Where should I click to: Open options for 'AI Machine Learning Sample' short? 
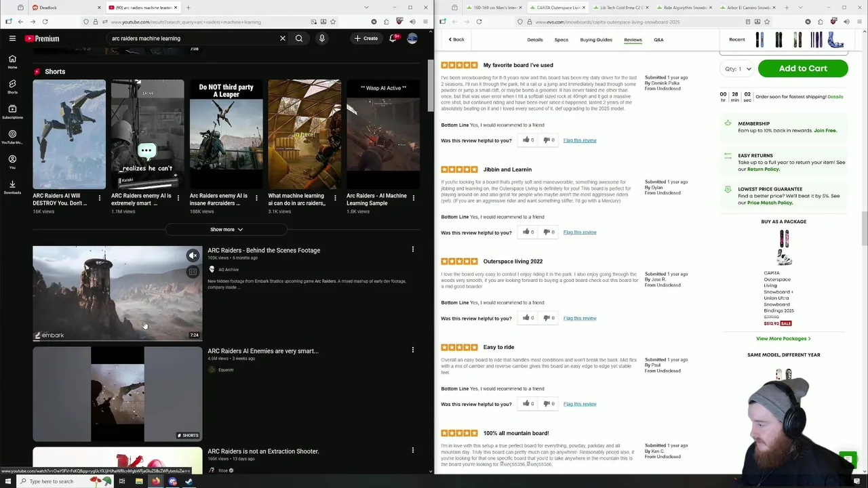(x=413, y=198)
